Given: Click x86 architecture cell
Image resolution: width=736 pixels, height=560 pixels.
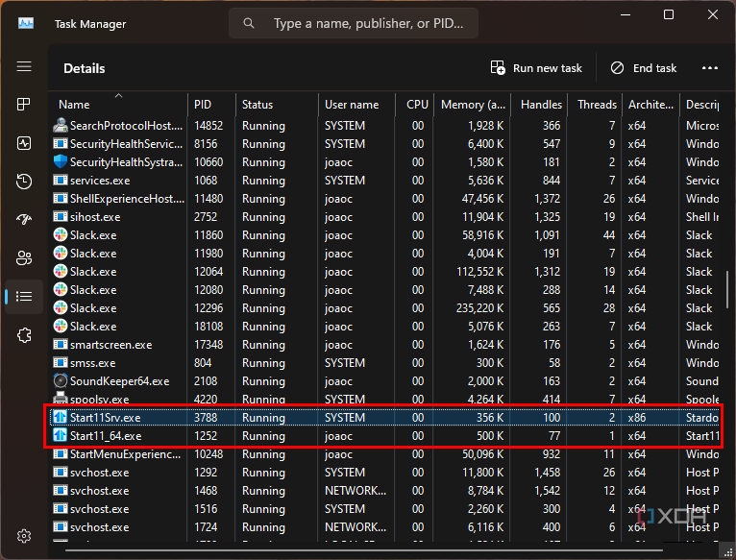Looking at the screenshot, I should pyautogui.click(x=637, y=417).
